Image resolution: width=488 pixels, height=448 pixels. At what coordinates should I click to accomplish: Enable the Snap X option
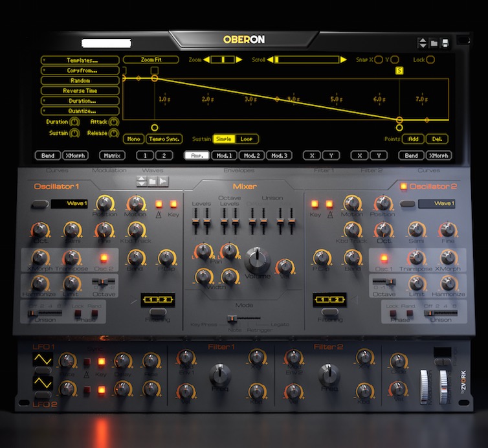[379, 60]
